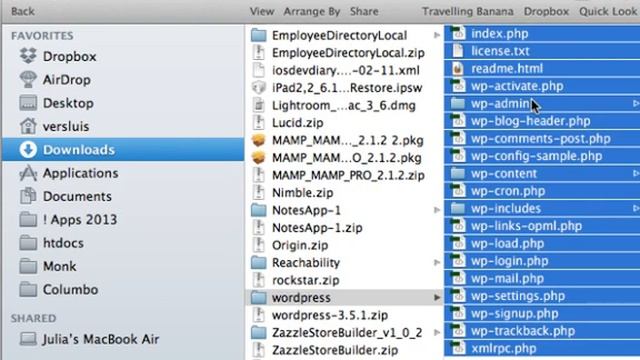Screen dimensions: 640x360
Task: Select Julia's MacBook Air under Shared
Action: coord(89,339)
